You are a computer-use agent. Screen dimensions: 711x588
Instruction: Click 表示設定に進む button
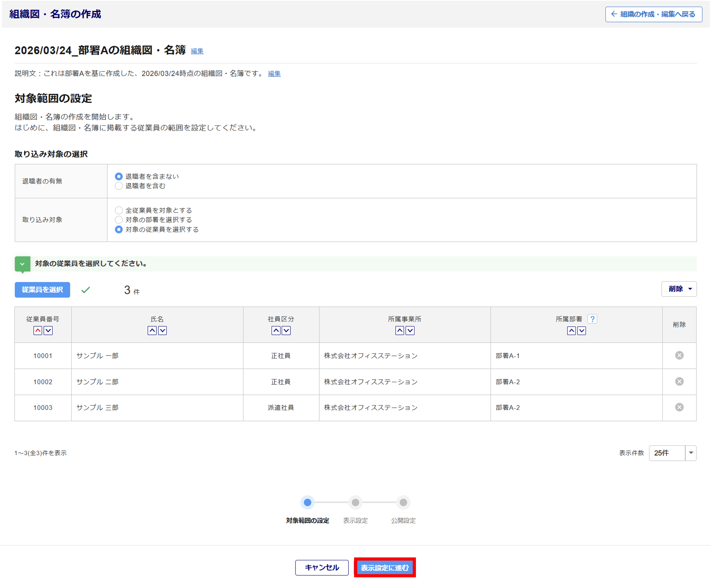coord(385,567)
